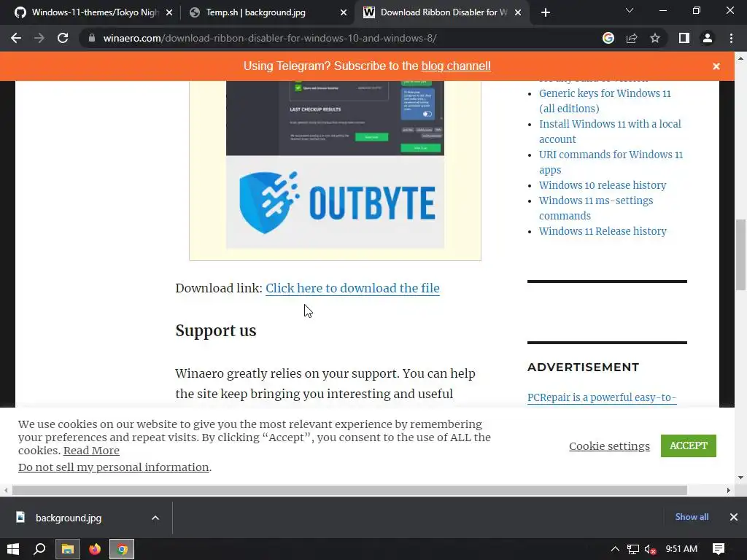Click the Chrome taskbar icon

click(x=122, y=549)
